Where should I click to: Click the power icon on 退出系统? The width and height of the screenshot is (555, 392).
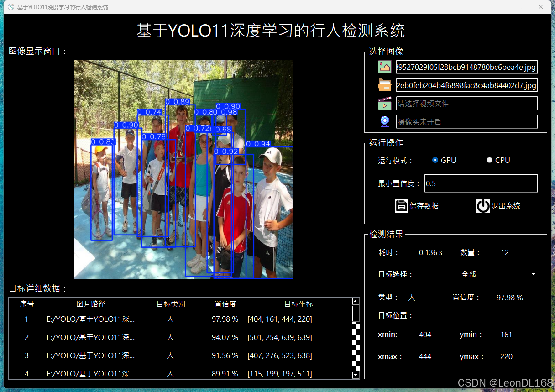coord(483,205)
